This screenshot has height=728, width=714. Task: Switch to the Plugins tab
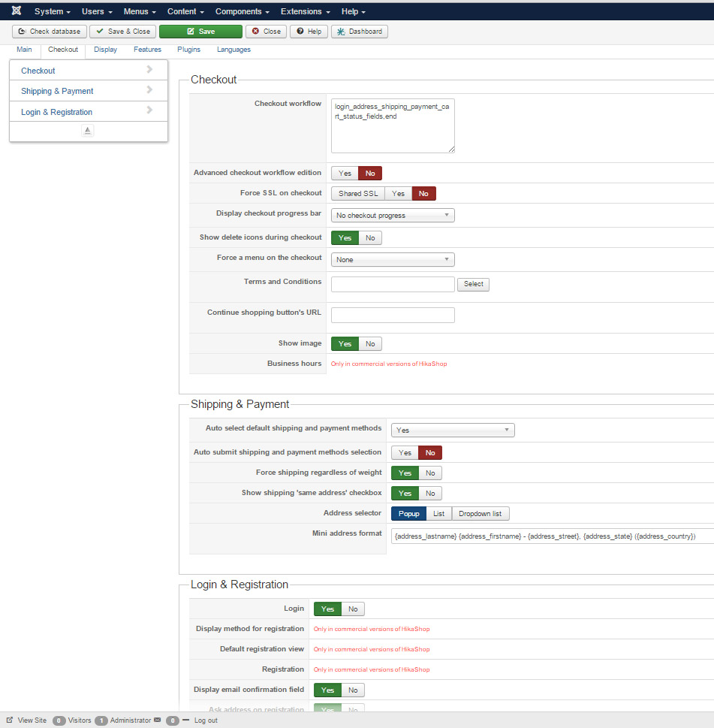pyautogui.click(x=188, y=50)
